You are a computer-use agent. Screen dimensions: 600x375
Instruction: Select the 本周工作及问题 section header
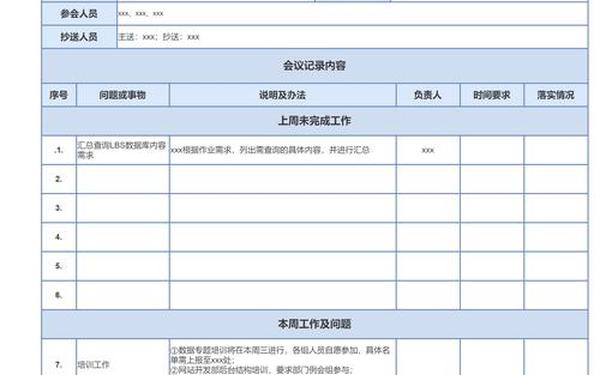(x=315, y=324)
